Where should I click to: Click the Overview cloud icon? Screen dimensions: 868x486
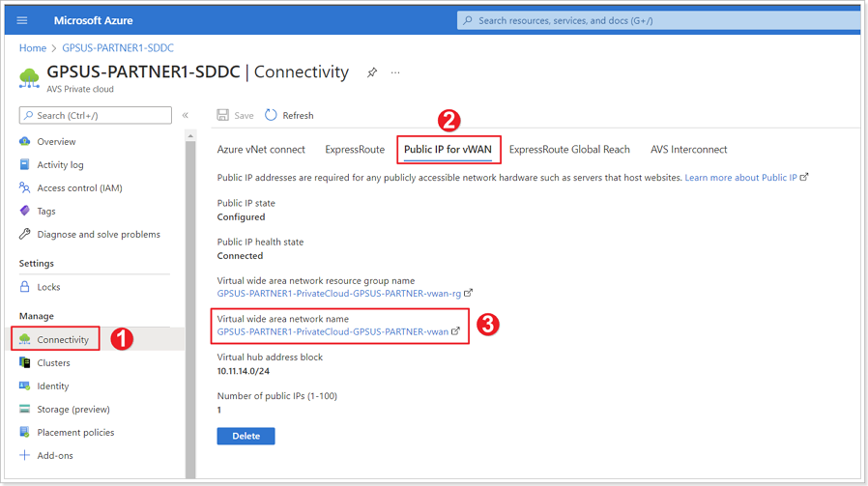[24, 141]
